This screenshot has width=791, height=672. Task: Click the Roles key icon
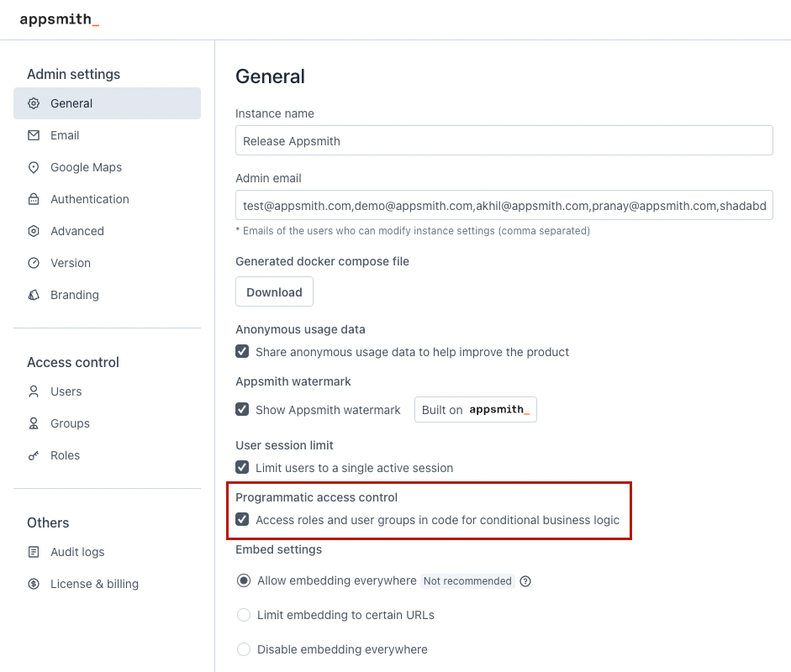tap(34, 455)
